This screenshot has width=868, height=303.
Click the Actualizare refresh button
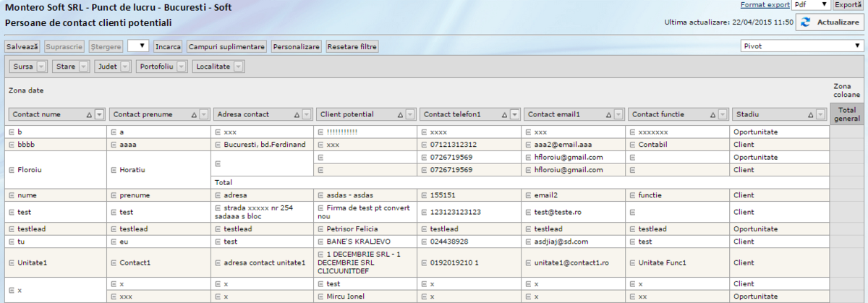[x=831, y=22]
